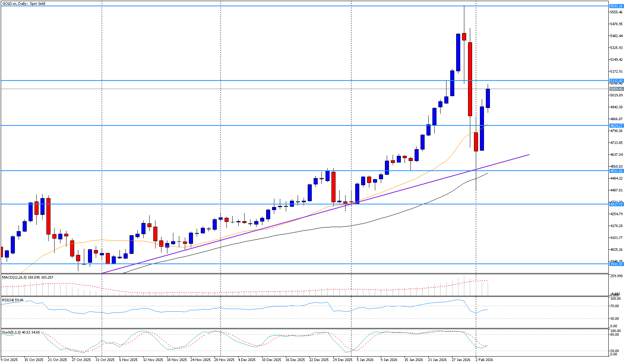
Task: Click the Stoch(5,3,3) indicator label
Action: pos(21,332)
